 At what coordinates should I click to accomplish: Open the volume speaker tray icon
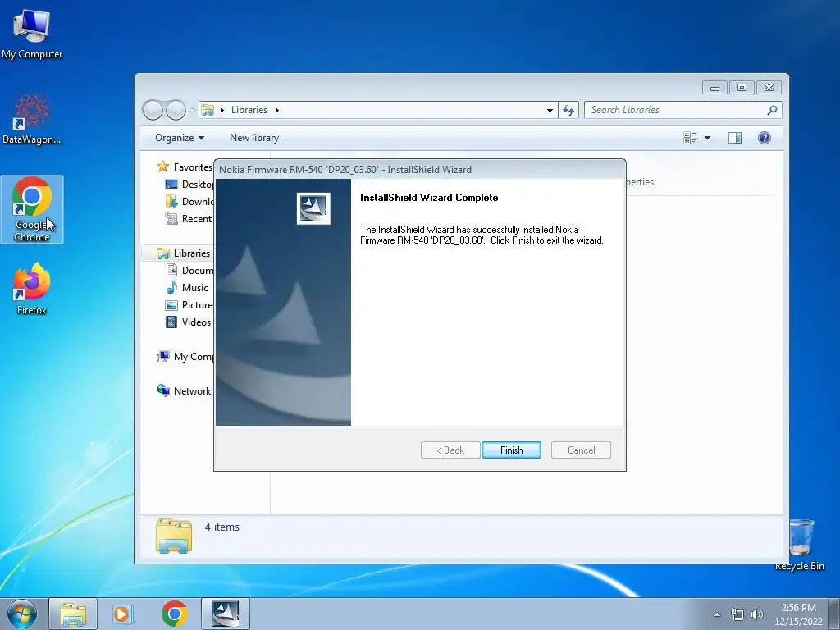[x=757, y=614]
